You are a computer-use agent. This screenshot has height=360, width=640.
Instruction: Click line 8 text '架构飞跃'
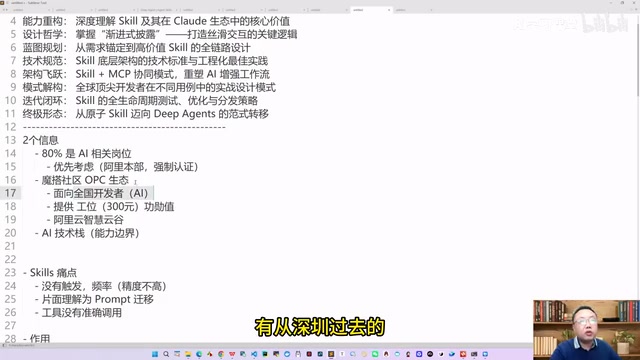click(42, 74)
